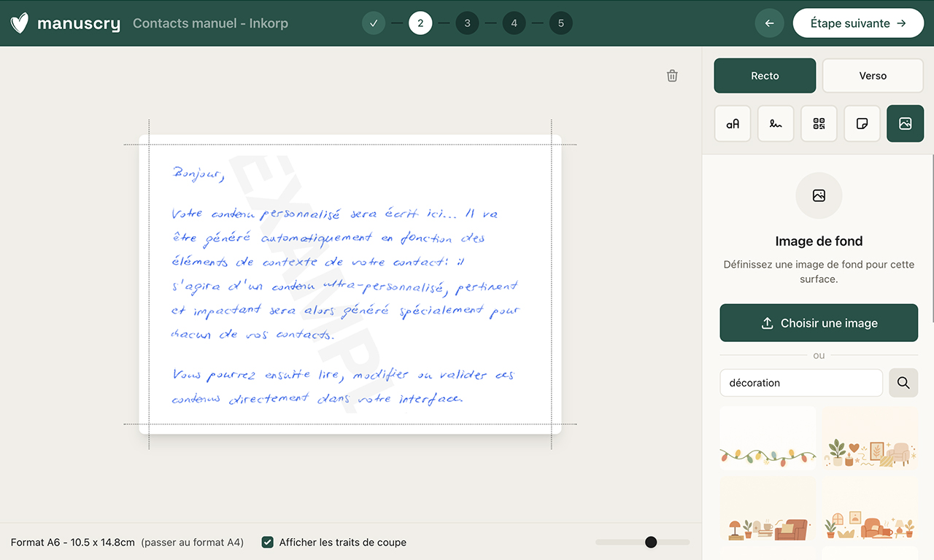
Task: Select the QR code tool icon
Action: (x=819, y=124)
